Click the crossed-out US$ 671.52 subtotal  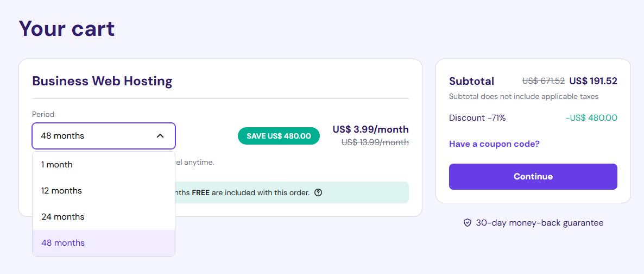point(543,81)
